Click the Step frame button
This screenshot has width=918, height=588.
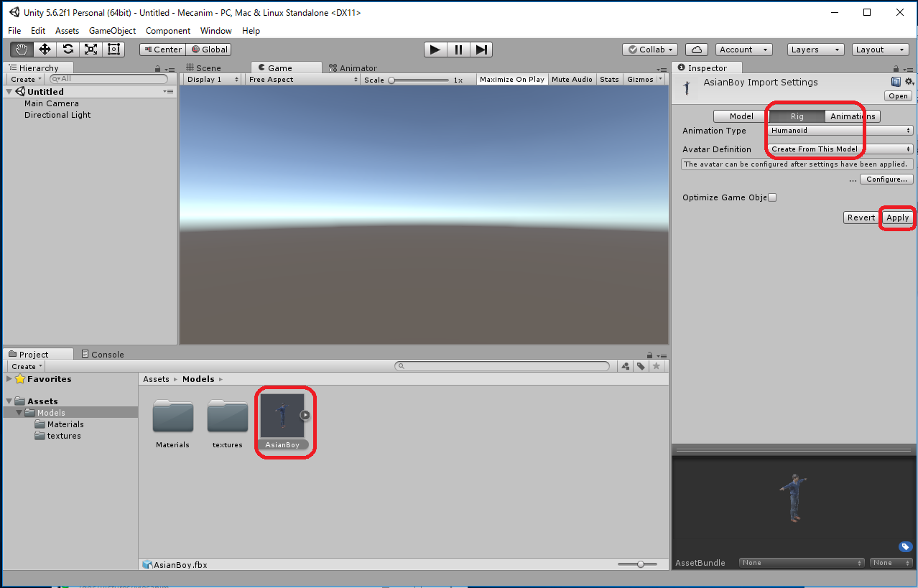(481, 50)
